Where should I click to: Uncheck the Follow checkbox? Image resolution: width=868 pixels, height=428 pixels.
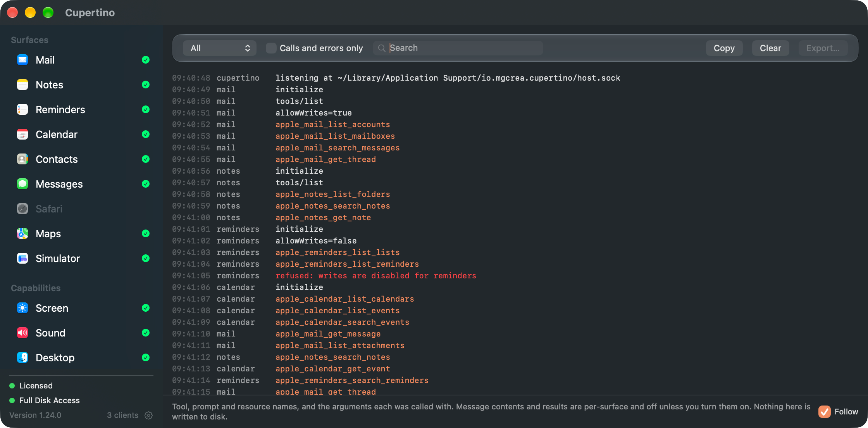(824, 412)
